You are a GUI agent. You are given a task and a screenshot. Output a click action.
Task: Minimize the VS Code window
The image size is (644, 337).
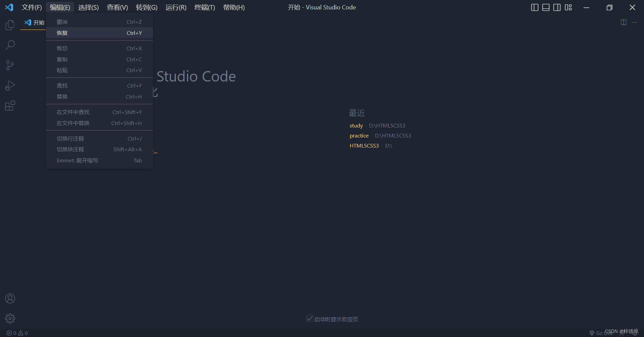pos(586,7)
